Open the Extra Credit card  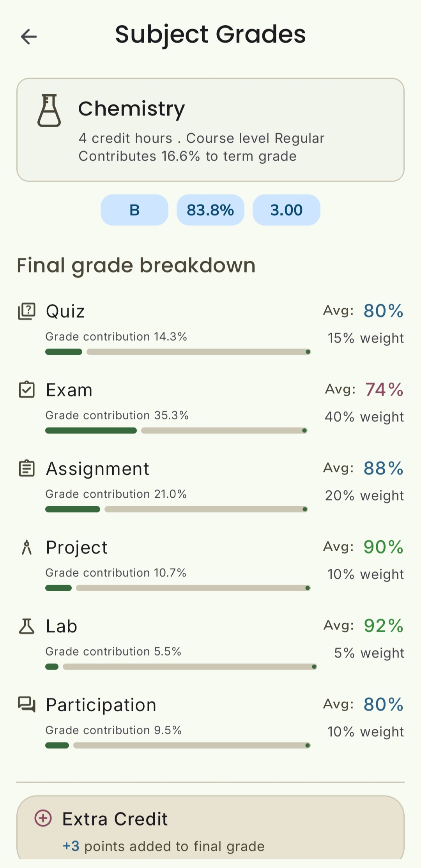point(210,830)
